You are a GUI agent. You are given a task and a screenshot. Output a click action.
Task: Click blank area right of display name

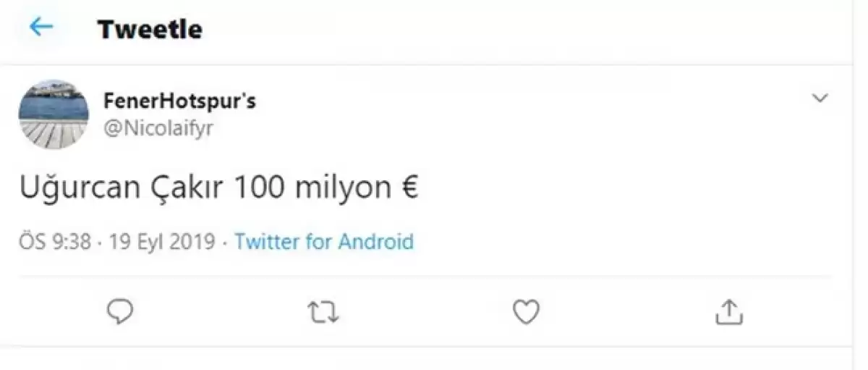[x=506, y=101]
